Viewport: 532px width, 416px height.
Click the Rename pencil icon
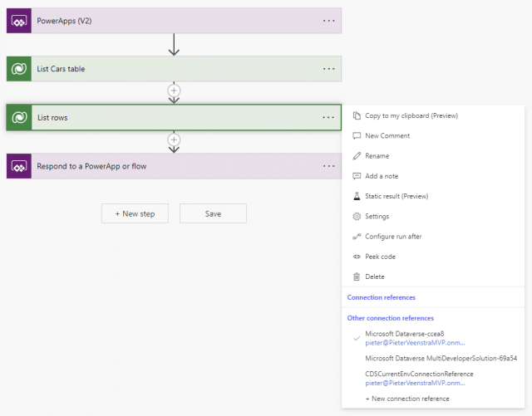pyautogui.click(x=357, y=156)
